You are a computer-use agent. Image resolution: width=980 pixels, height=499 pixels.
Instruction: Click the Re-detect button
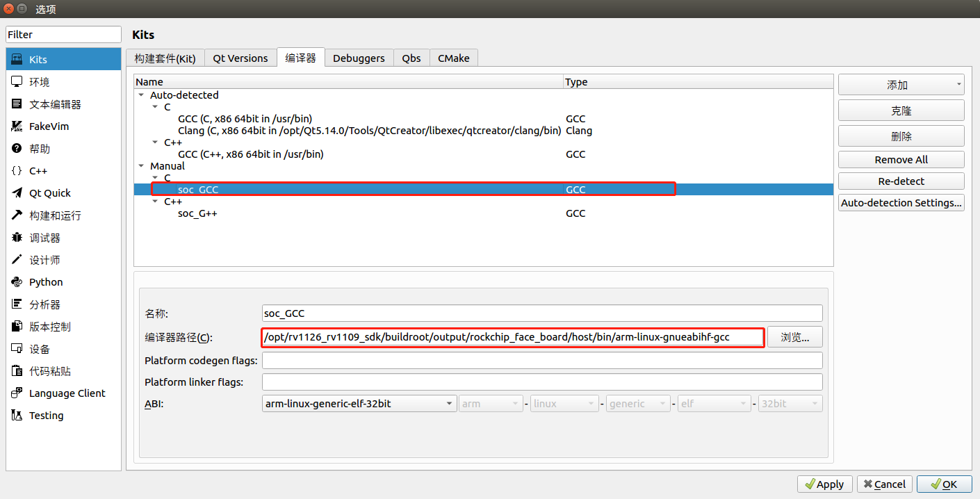[x=901, y=181]
